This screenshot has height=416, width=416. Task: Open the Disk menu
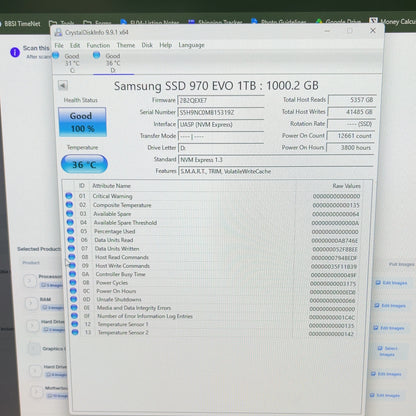coord(147,45)
